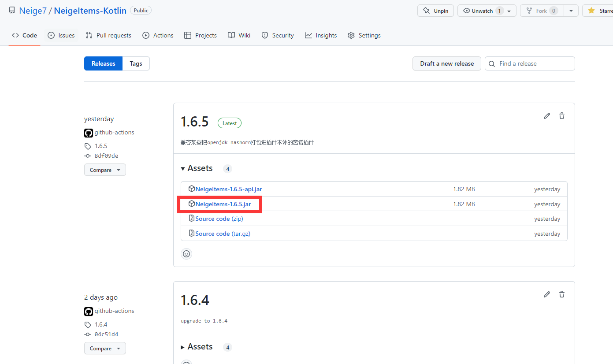Viewport: 613px width, 364px height.
Task: Click github-actions avatar for release 1.6.5
Action: tap(89, 133)
